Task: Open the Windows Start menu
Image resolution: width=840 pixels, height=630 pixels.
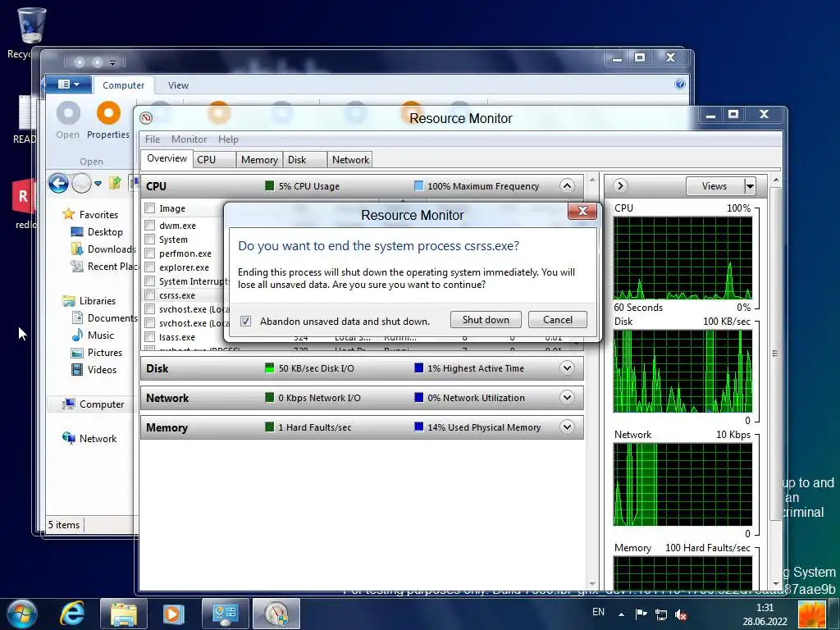Action: pos(21,614)
